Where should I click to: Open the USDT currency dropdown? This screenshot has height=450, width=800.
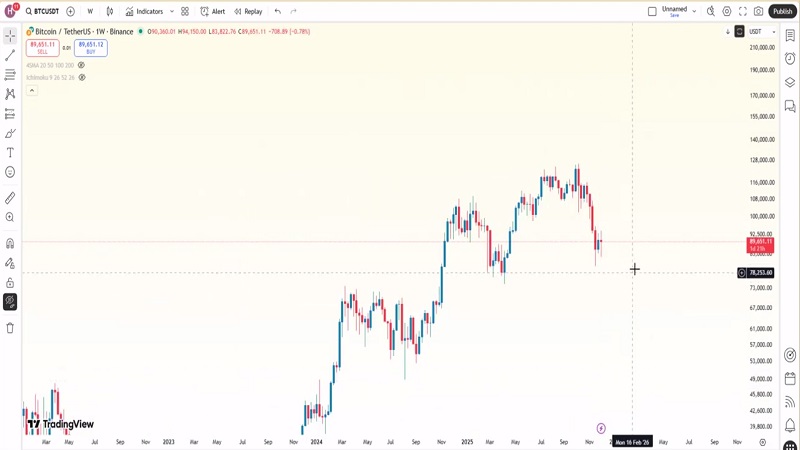pos(762,32)
